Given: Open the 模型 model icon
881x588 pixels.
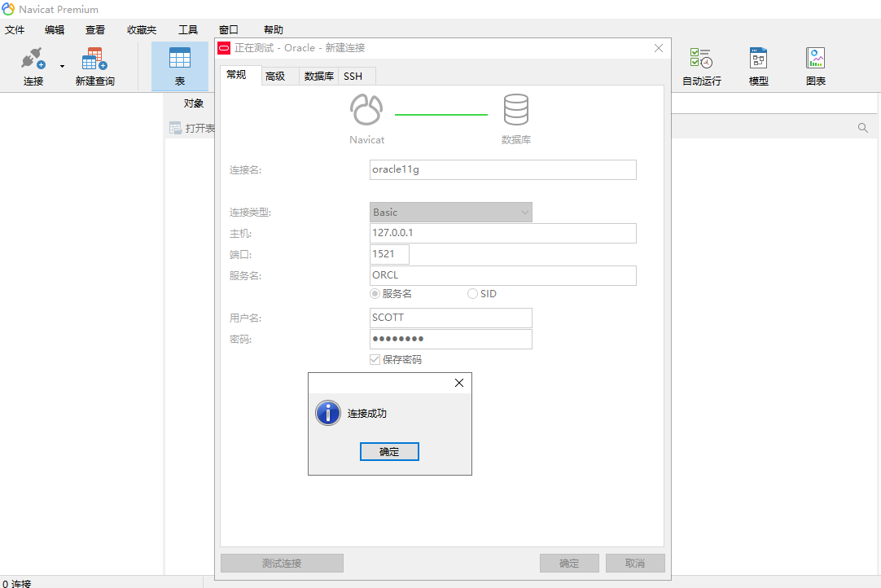Looking at the screenshot, I should coord(759,59).
